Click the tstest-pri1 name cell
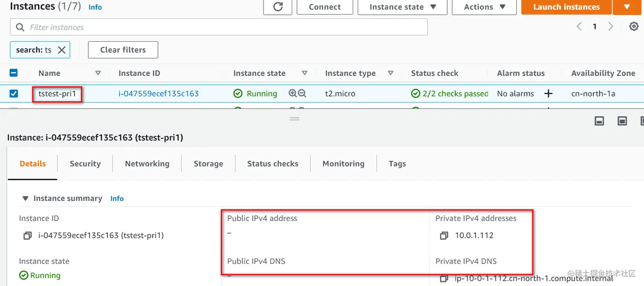Screen dimensions: 644x286 tap(57, 94)
